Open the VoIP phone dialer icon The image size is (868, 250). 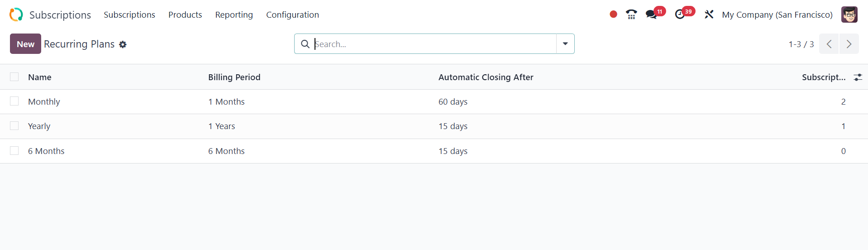631,14
